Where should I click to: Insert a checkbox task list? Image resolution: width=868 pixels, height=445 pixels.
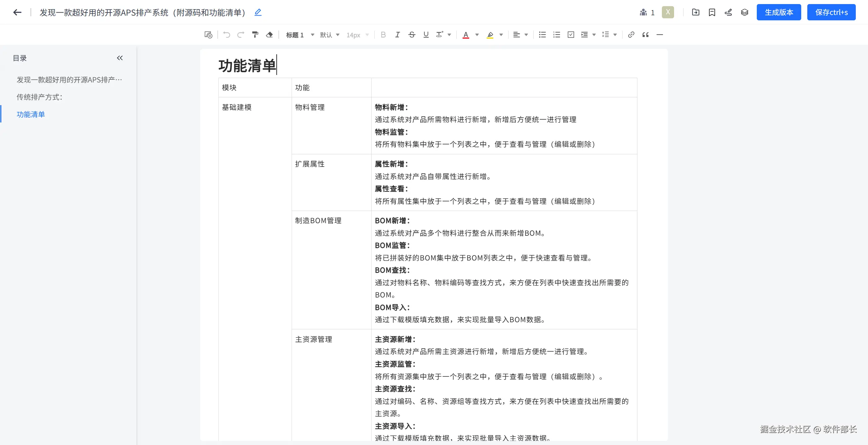571,35
